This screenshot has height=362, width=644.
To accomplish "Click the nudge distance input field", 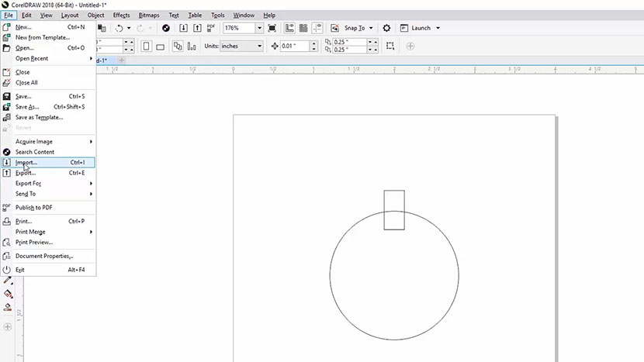I will 295,47.
